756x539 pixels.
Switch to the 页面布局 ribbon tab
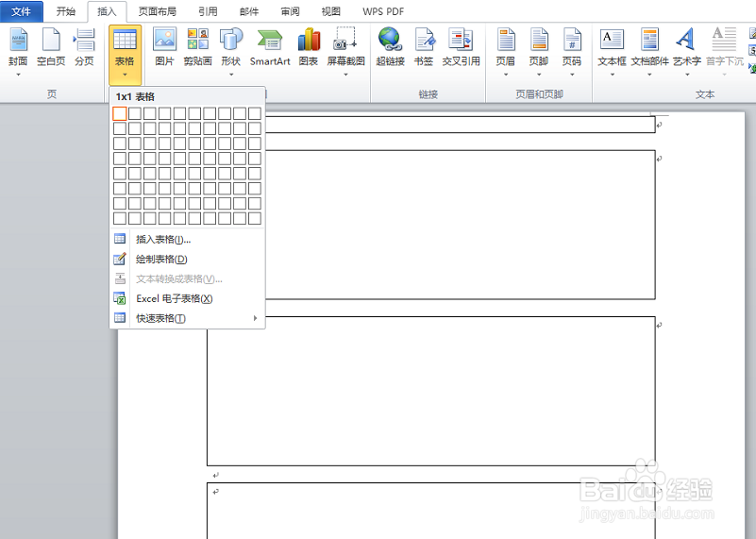[x=157, y=11]
